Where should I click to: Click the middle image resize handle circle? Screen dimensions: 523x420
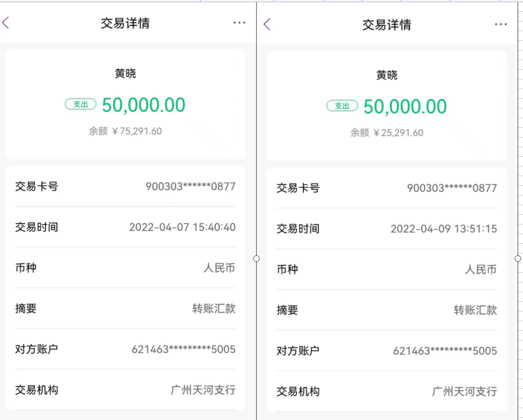(256, 258)
